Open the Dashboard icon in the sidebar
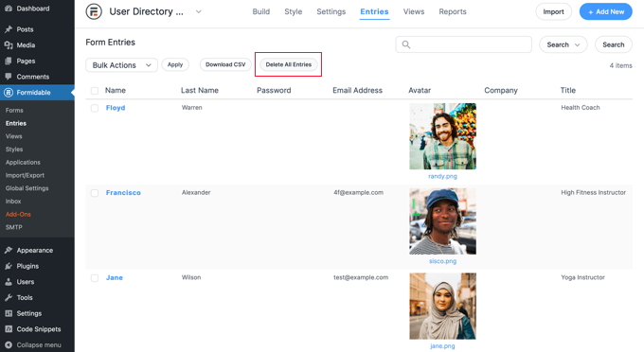 coord(9,9)
